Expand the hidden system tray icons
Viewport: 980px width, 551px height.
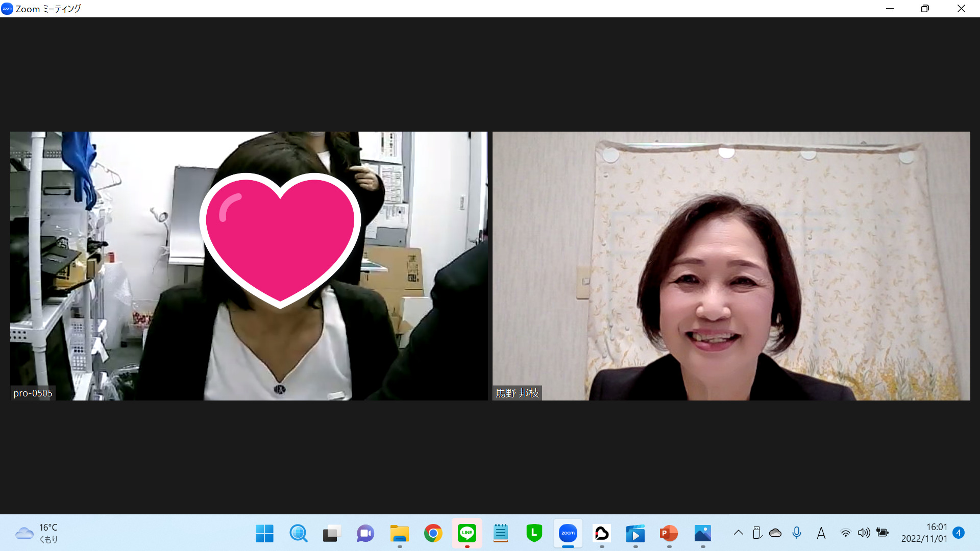point(738,533)
